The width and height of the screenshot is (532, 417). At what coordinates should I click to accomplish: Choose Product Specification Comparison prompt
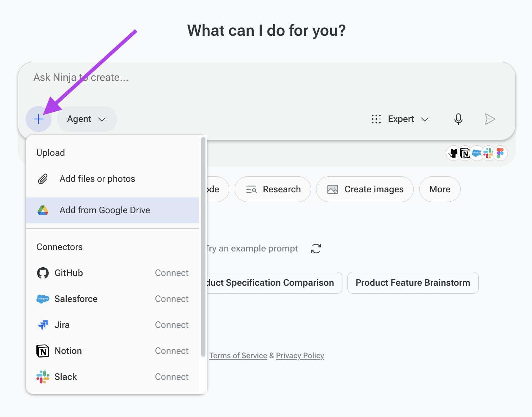(x=275, y=283)
